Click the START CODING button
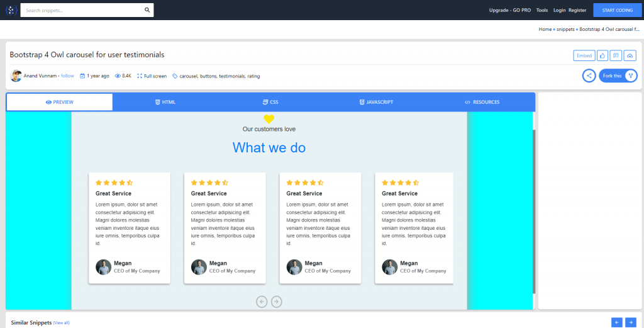Image resolution: width=644 pixels, height=328 pixels. click(618, 10)
